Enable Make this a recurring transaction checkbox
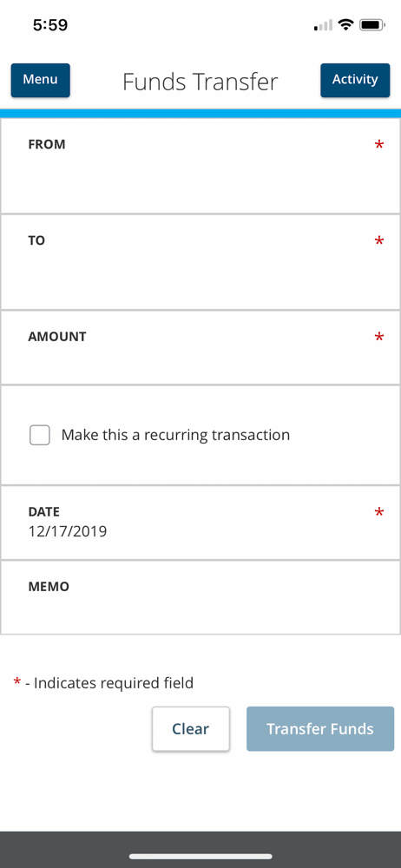This screenshot has width=401, height=868. [x=40, y=435]
